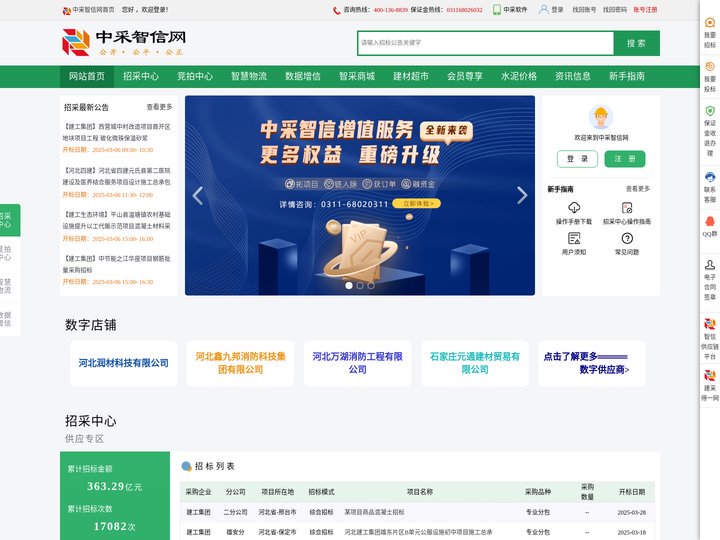Click the 操作手册下载 cloud download icon
The width and height of the screenshot is (720, 540).
pyautogui.click(x=574, y=208)
